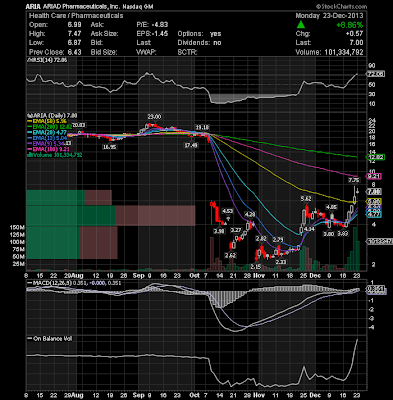Click the 29.00 peak price marker
This screenshot has width=393, height=400.
pyautogui.click(x=154, y=116)
